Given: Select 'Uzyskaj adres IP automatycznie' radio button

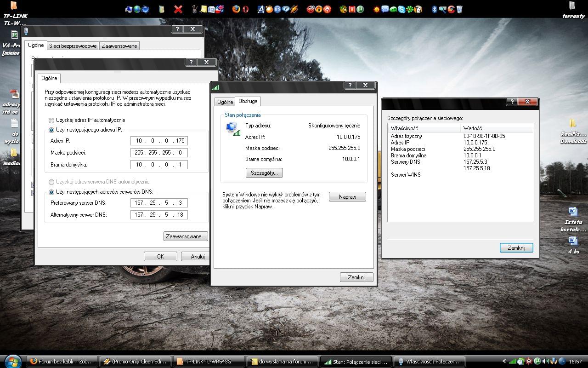Looking at the screenshot, I should 51,120.
